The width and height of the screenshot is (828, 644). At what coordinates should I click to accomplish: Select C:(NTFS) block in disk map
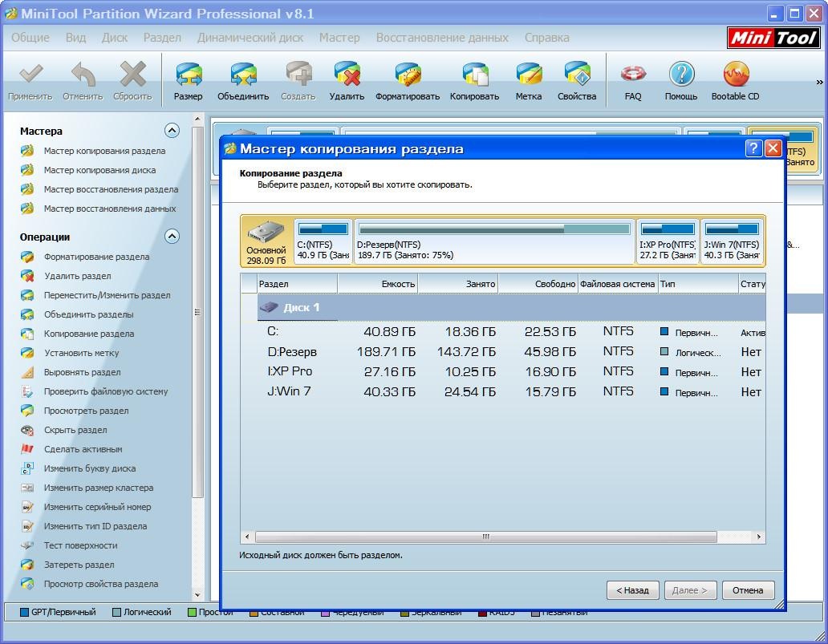point(323,241)
